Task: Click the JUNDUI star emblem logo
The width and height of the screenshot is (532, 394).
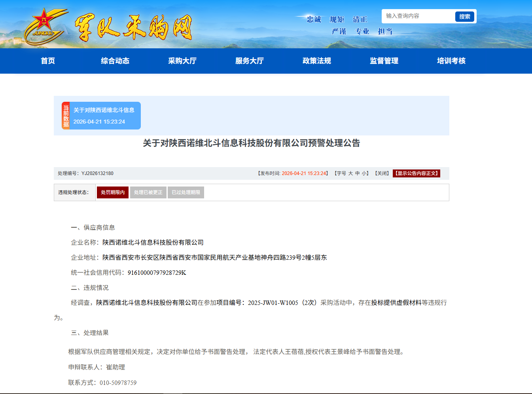Action: 44,27
